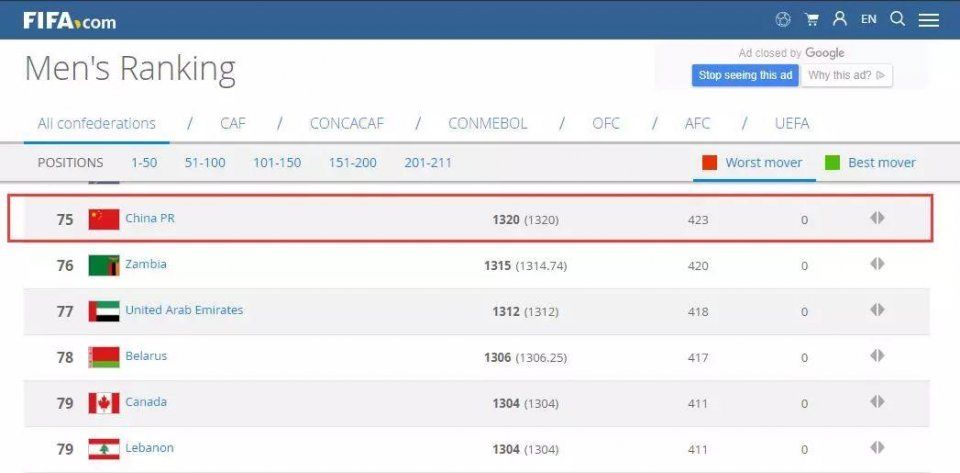Jump to positions 101-150

277,163
